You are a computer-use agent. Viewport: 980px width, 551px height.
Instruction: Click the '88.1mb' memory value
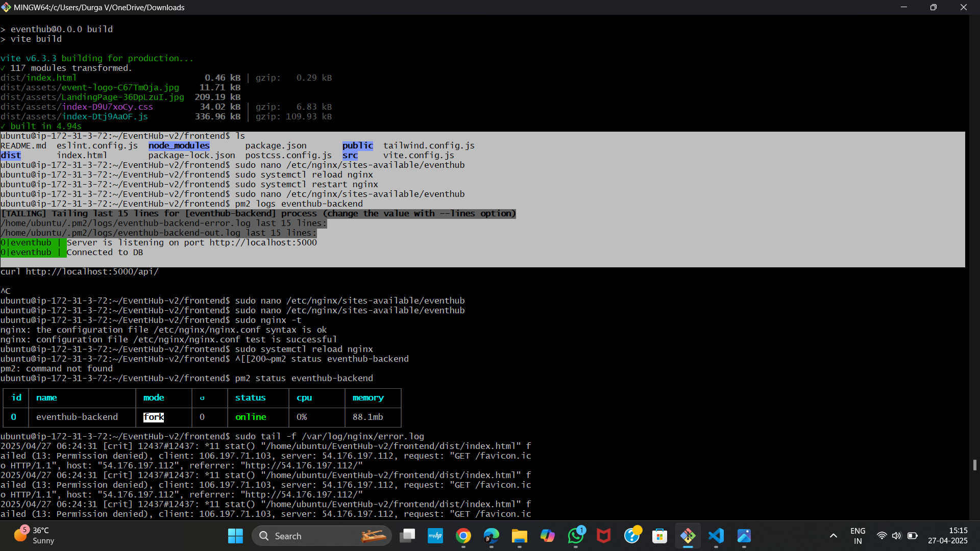(368, 417)
